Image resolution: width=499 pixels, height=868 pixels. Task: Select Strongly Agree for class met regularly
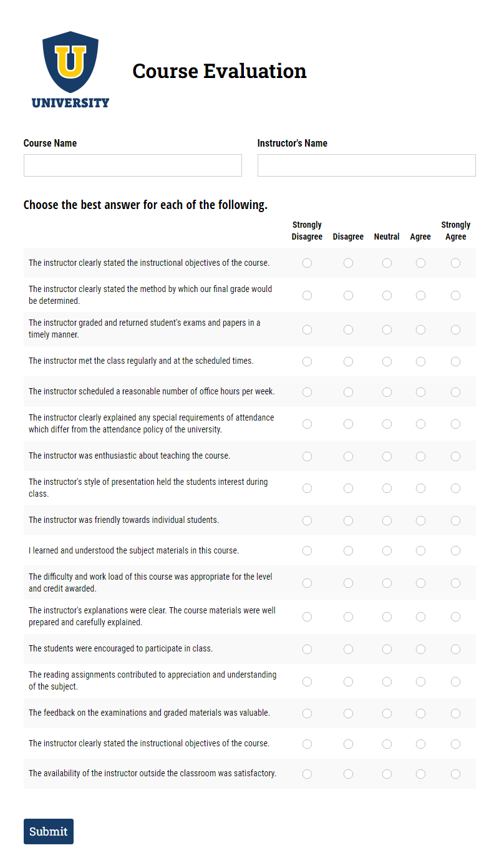tap(455, 361)
